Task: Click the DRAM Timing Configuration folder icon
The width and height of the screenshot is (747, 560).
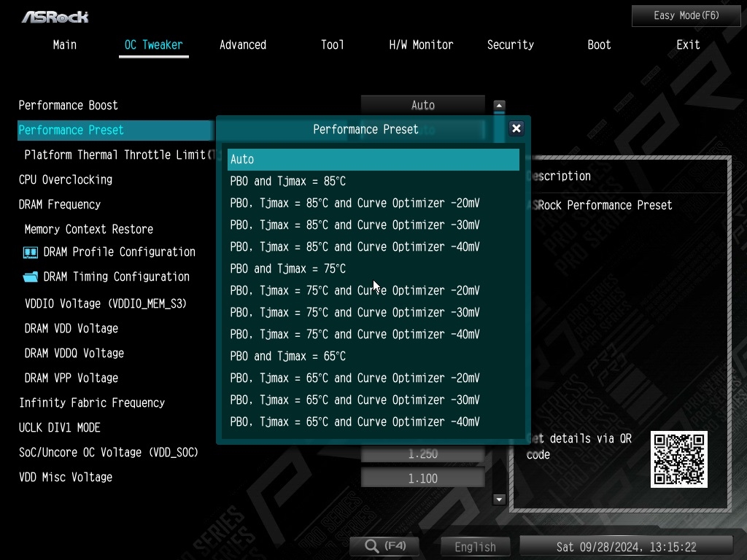Action: point(31,276)
